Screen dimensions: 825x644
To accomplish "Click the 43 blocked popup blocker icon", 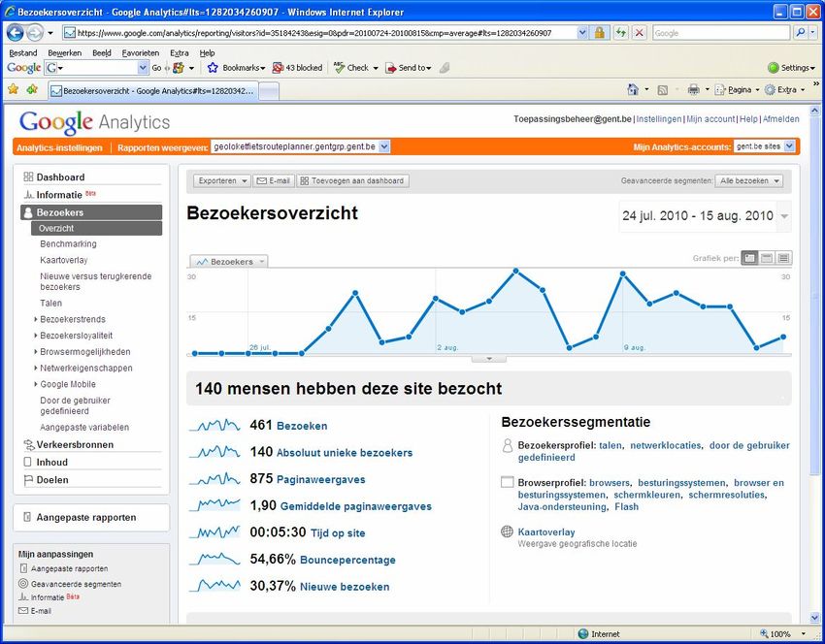I will [x=278, y=68].
